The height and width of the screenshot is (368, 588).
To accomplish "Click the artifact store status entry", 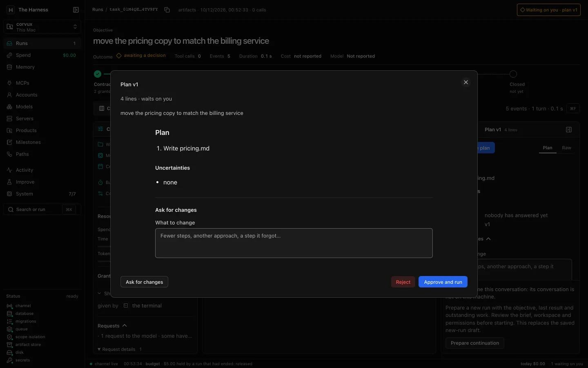I will click(24, 345).
